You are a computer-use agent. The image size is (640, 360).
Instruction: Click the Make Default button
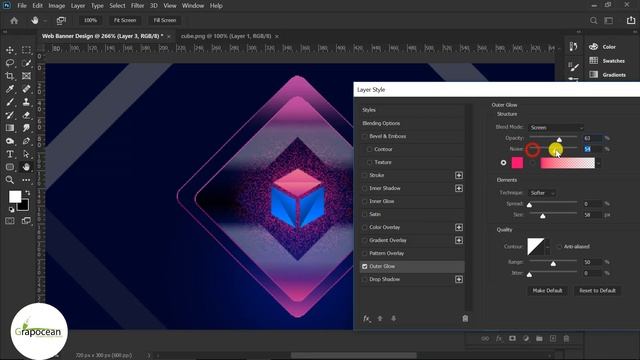pos(547,291)
